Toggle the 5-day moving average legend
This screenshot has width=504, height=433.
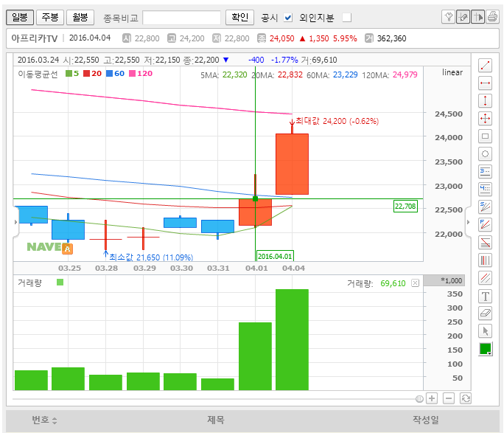tap(72, 73)
